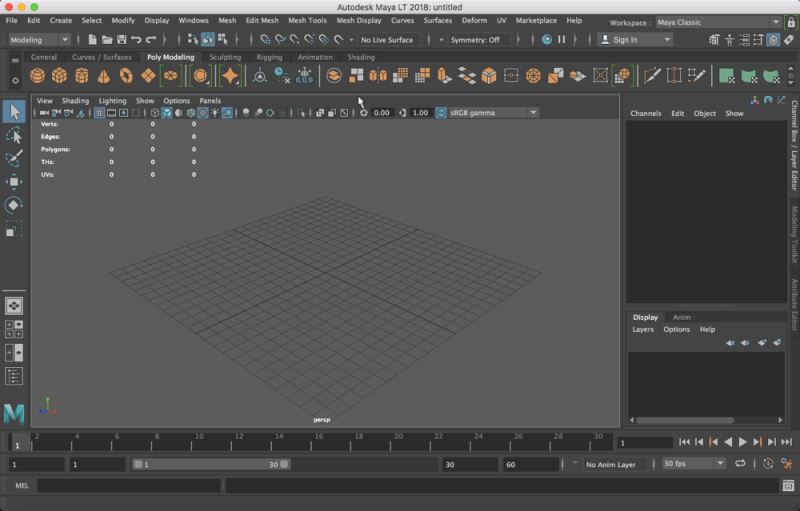
Task: Create a polygon disc from the shelf
Action: point(170,76)
